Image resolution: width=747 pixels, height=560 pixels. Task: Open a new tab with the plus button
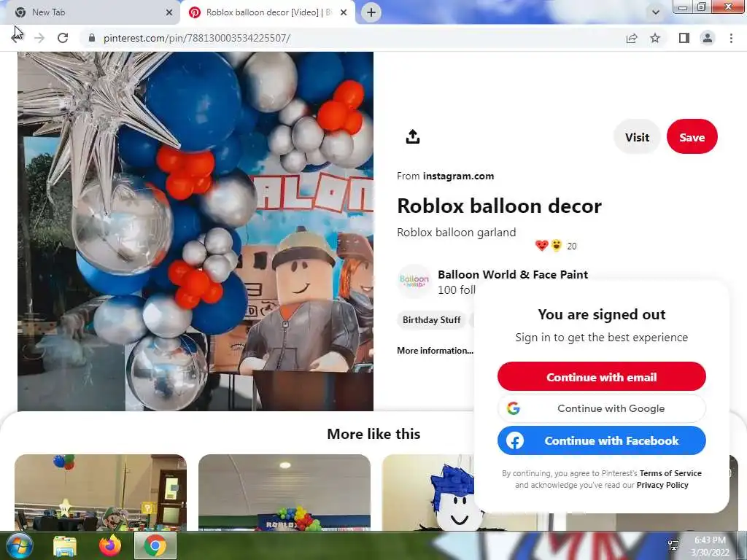pos(371,12)
